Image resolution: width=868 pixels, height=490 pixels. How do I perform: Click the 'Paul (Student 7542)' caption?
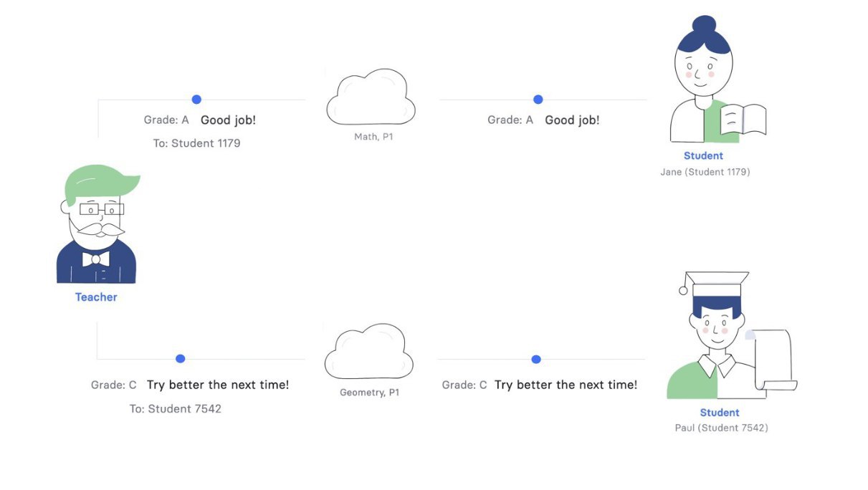721,428
